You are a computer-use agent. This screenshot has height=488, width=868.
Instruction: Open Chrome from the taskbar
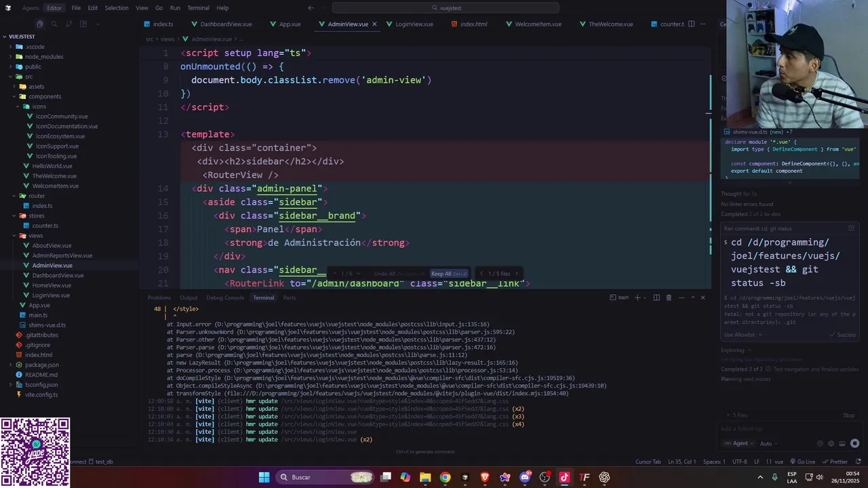pos(445,477)
